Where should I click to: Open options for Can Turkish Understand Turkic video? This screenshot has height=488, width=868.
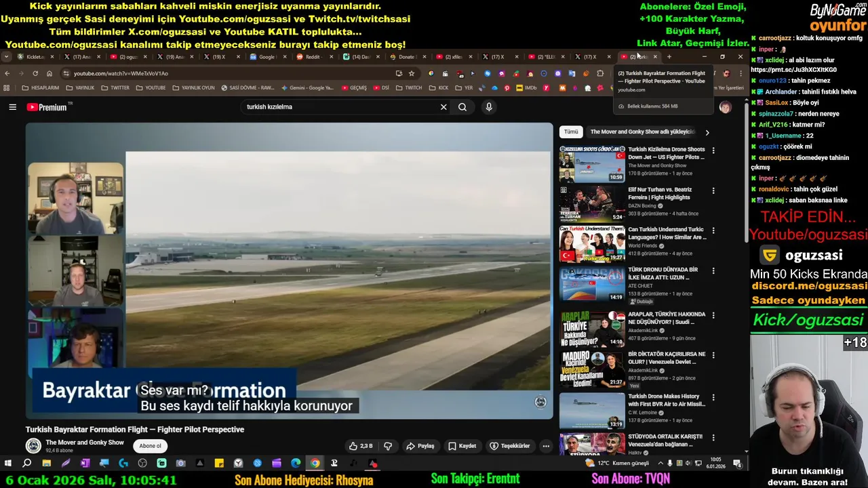tap(713, 230)
